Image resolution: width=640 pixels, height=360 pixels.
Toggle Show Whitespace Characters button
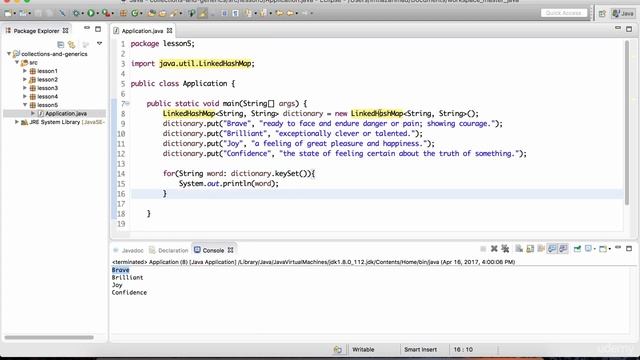(235, 13)
